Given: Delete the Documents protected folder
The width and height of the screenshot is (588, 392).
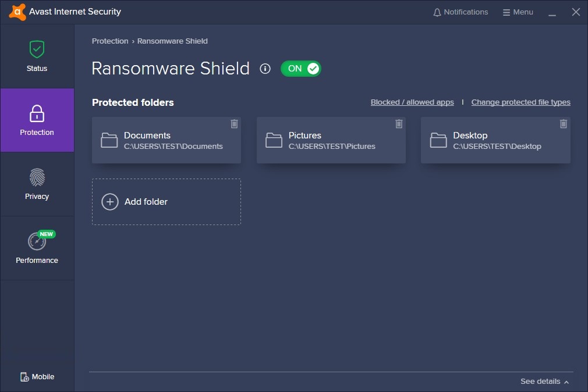Looking at the screenshot, I should point(234,124).
